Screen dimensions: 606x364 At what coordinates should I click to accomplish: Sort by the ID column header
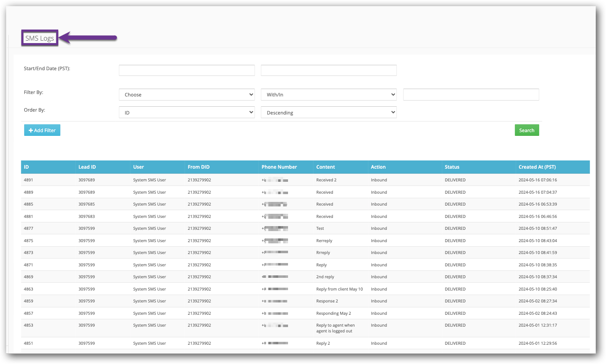click(26, 167)
